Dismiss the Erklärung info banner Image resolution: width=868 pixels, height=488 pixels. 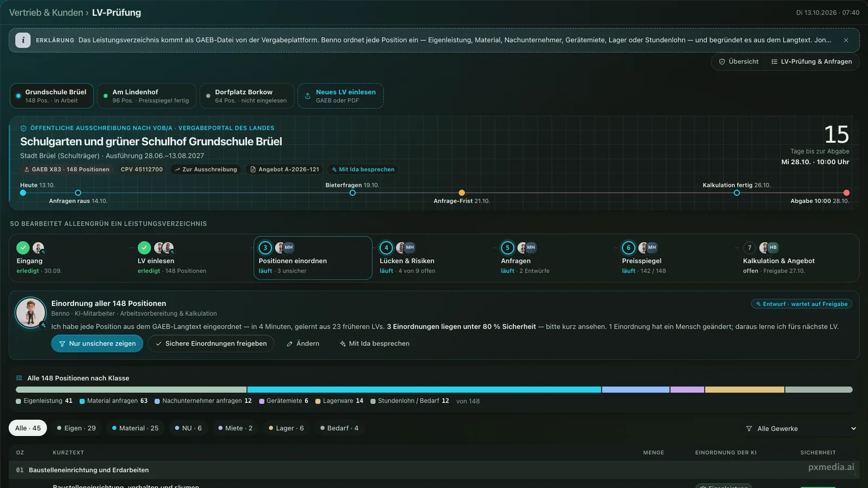point(846,40)
